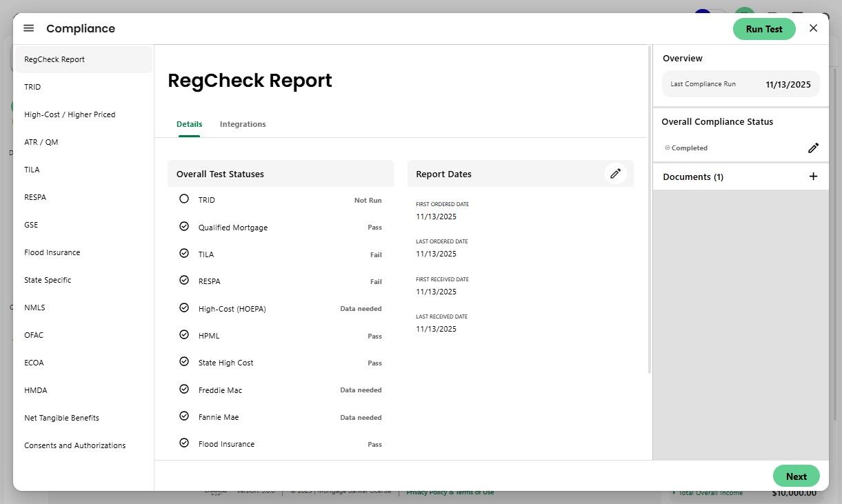Image resolution: width=842 pixels, height=504 pixels.
Task: Open the hamburger menu next to Compliance
Action: [x=28, y=28]
